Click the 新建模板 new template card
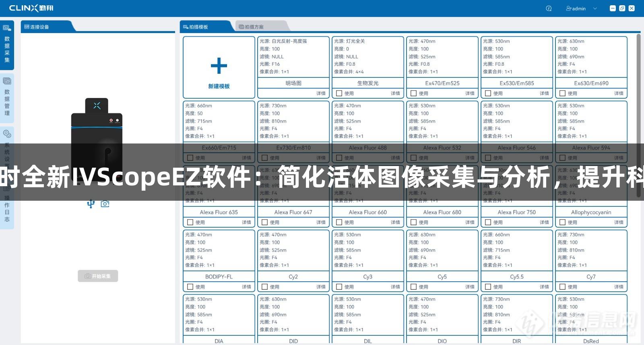The height and width of the screenshot is (345, 644). [x=219, y=67]
